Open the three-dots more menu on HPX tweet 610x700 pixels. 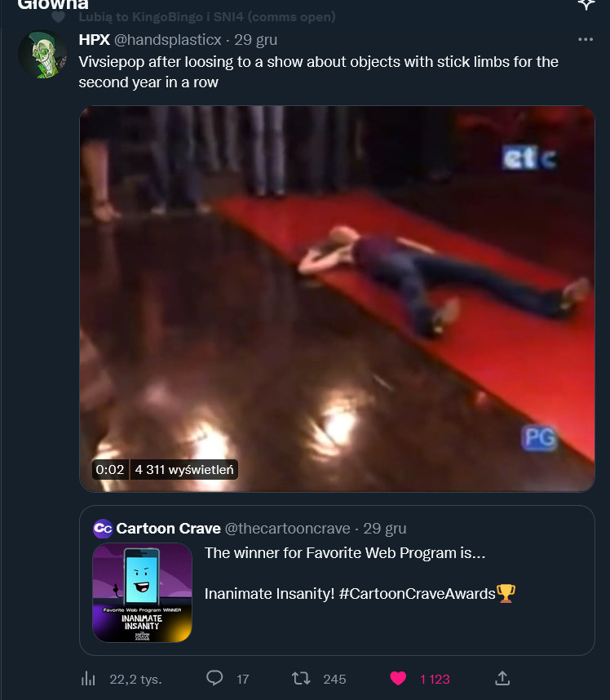pos(585,39)
